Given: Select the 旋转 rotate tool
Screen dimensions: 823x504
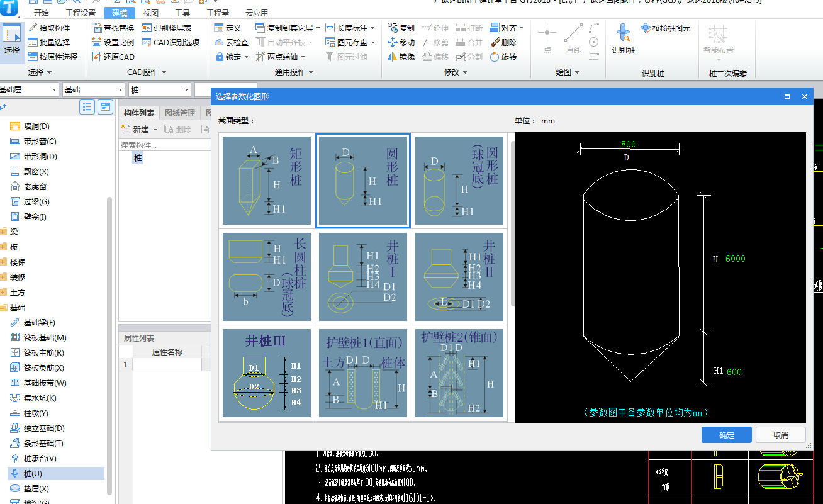Looking at the screenshot, I should click(503, 57).
